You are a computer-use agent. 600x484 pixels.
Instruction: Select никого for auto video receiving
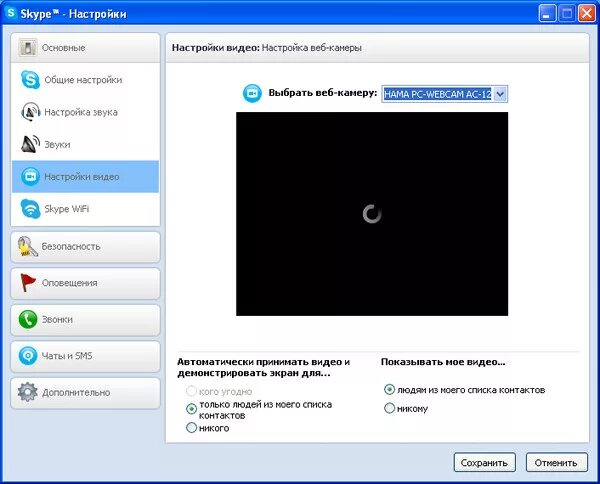[x=191, y=427]
